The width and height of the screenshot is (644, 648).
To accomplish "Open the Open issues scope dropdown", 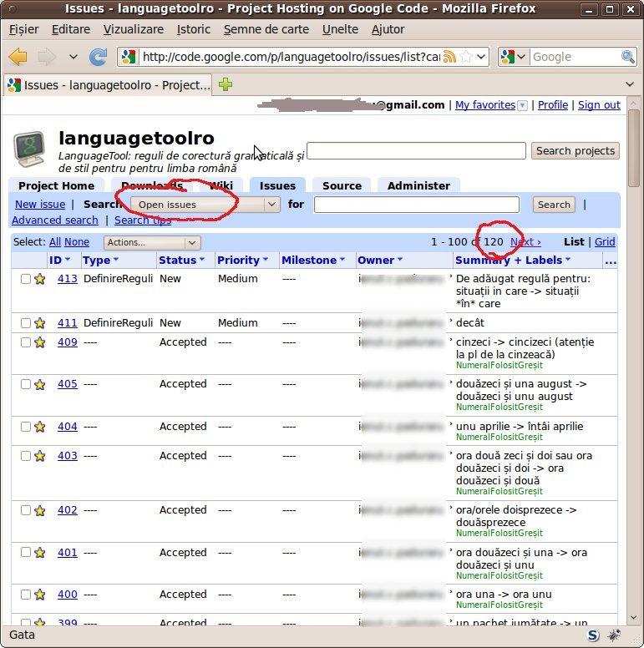I will pyautogui.click(x=205, y=205).
